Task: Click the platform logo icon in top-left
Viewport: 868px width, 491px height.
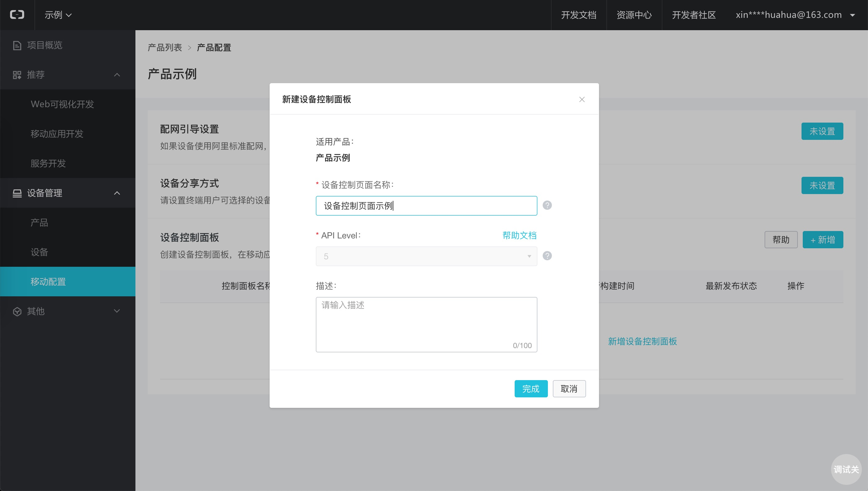Action: click(x=17, y=15)
